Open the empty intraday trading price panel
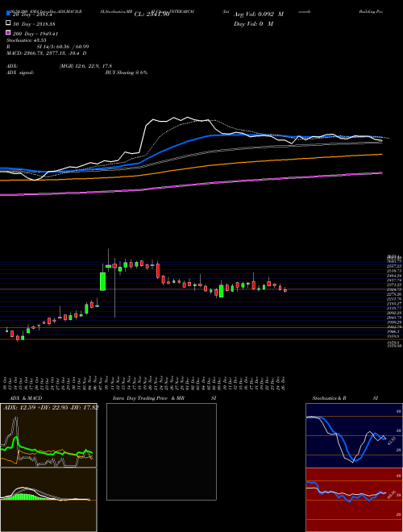 [x=161, y=451]
